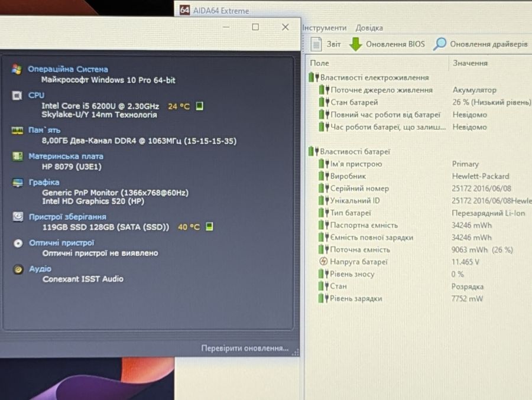The width and height of the screenshot is (532, 400).
Task: Select 119GB SSD 128GB storage line
Action: [106, 227]
